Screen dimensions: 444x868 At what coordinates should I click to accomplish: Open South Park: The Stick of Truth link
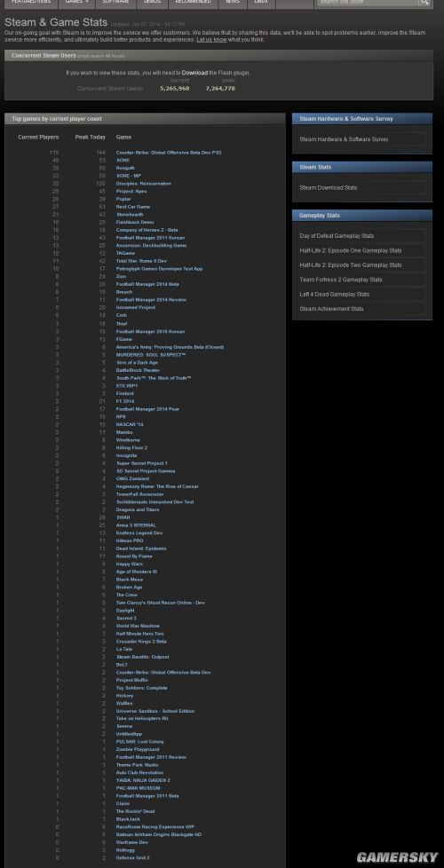[x=154, y=378]
